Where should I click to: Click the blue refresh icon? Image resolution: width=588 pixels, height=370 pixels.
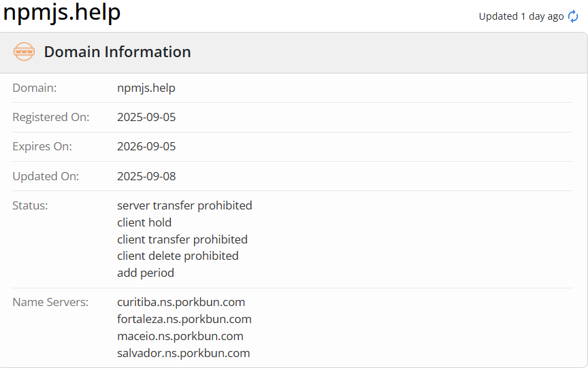[573, 16]
